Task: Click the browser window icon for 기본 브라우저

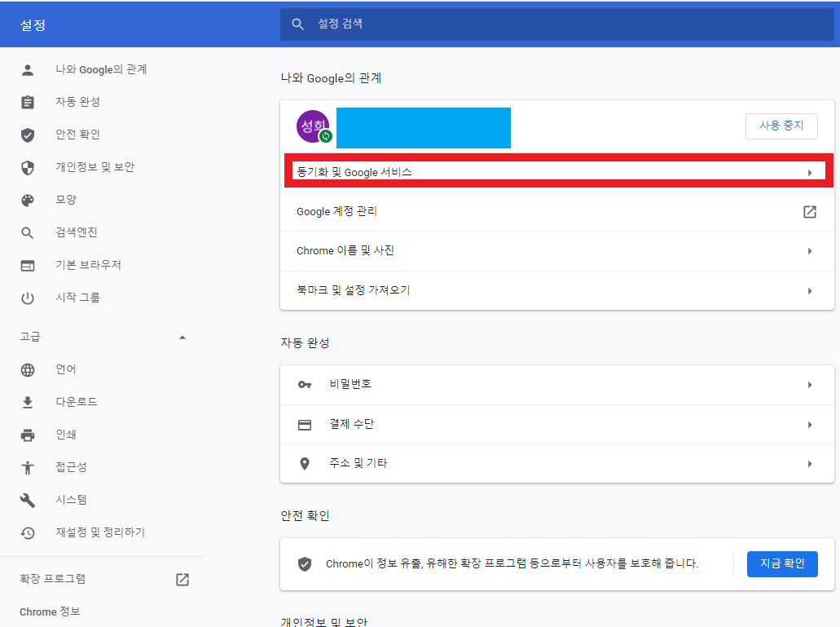Action: (x=28, y=265)
